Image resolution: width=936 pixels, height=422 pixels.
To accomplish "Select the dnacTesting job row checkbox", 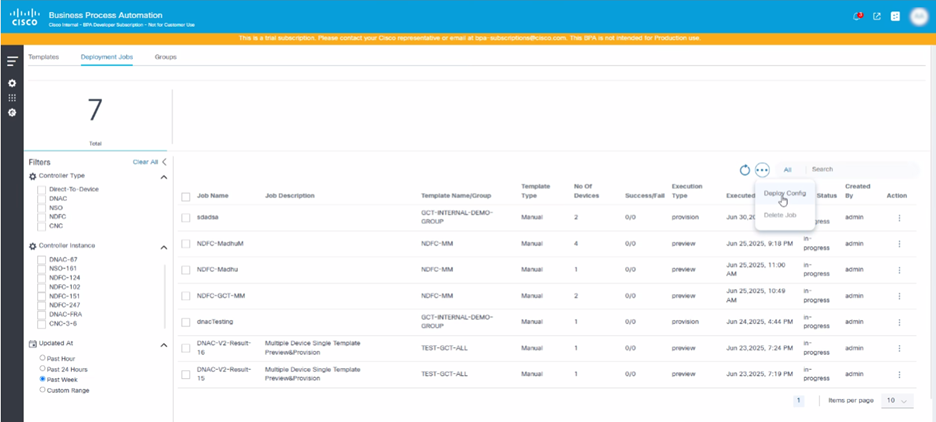I will (186, 322).
